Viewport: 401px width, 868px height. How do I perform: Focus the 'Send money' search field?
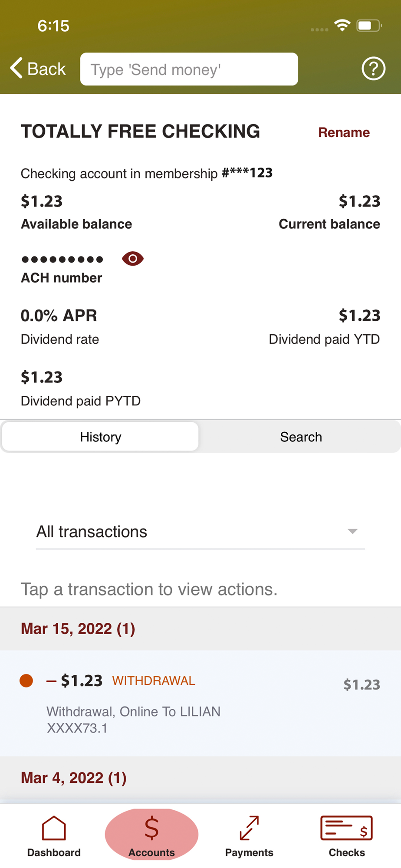tap(189, 69)
